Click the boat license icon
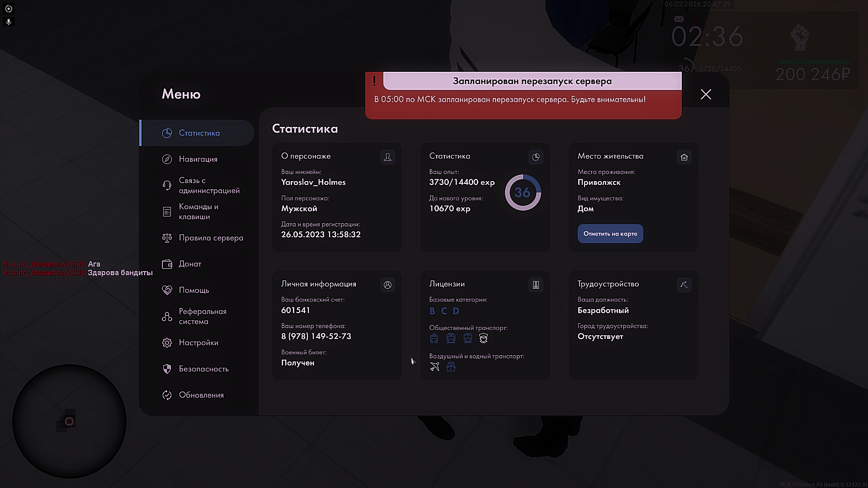Screen dimensions: 868x488 (x=451, y=366)
